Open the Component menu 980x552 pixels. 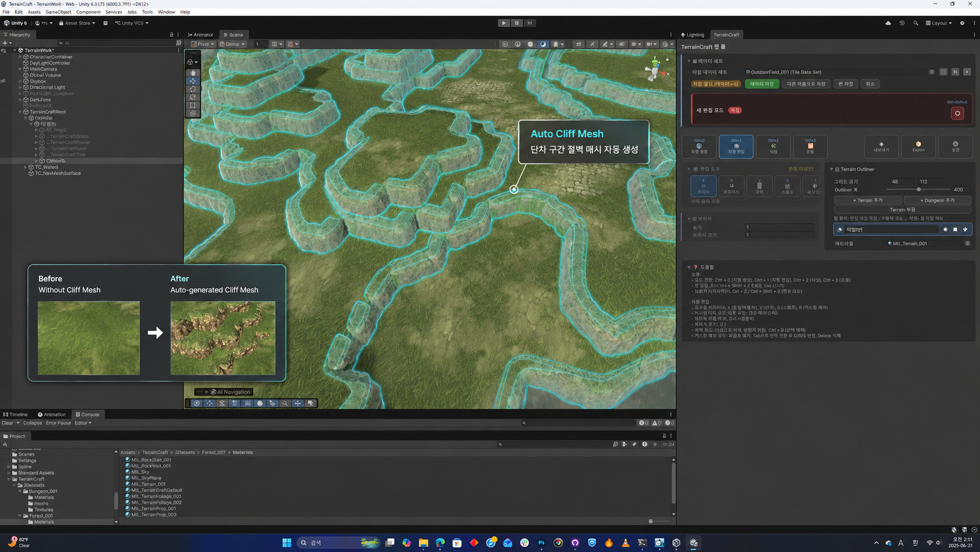89,12
